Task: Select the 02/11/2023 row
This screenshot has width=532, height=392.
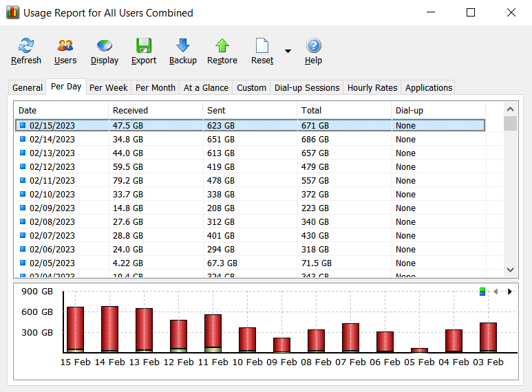Action: pos(52,181)
